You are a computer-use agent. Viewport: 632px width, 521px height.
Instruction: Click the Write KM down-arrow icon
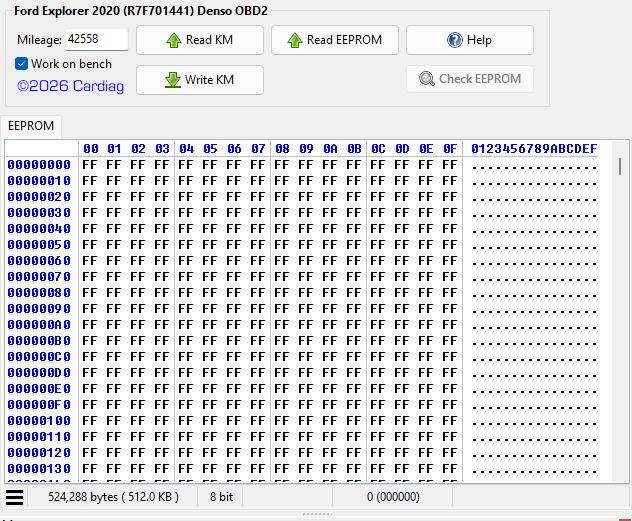[173, 80]
